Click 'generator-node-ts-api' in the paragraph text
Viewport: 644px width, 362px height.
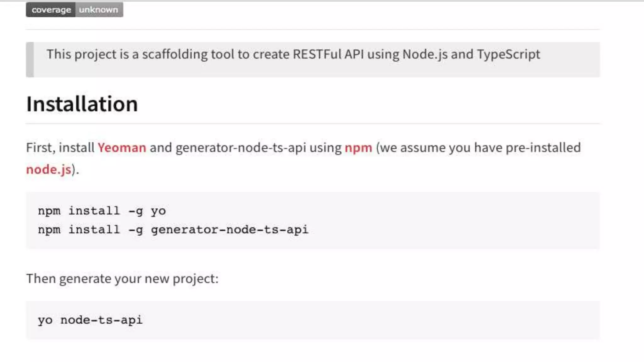coord(241,148)
